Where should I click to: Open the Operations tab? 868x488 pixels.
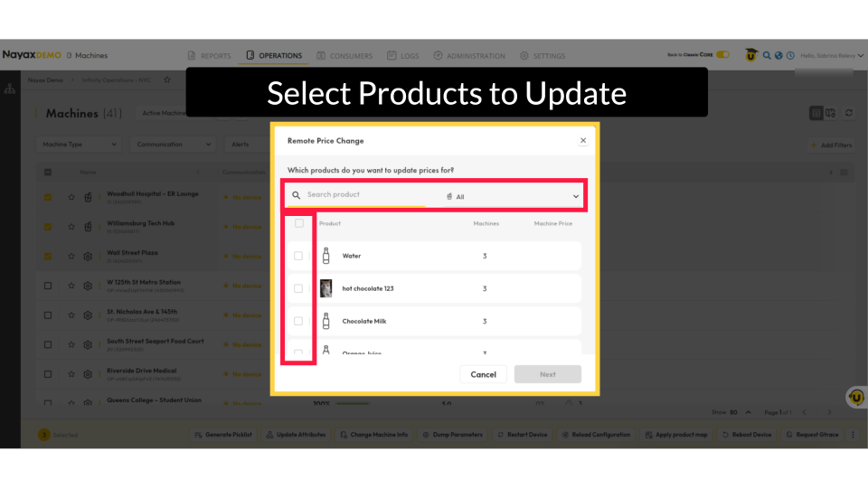pyautogui.click(x=274, y=56)
